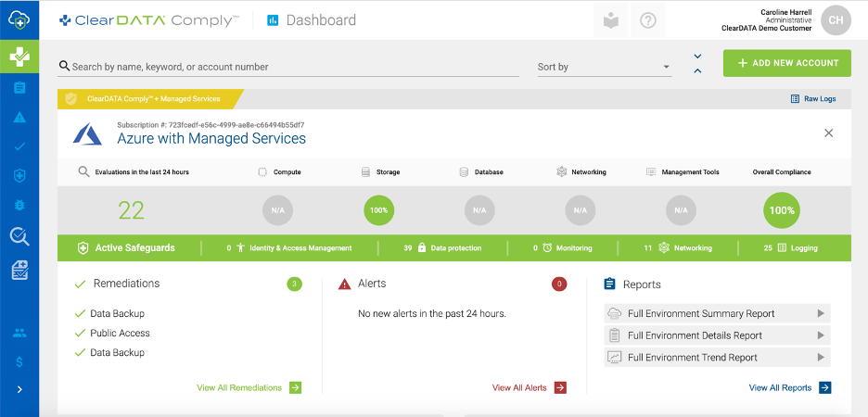Screen dimensions: 868x417
Task: Click the ADD NEW ACCOUNT button
Action: 787,63
